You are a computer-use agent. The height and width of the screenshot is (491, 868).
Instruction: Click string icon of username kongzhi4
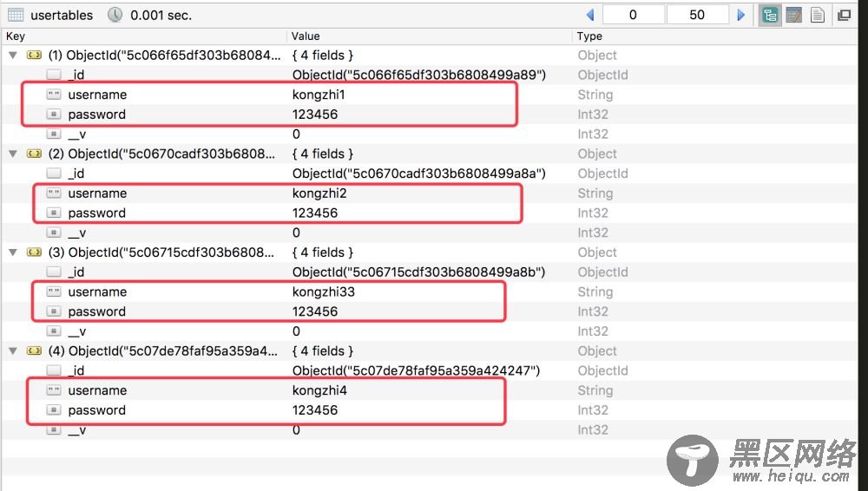pos(54,390)
